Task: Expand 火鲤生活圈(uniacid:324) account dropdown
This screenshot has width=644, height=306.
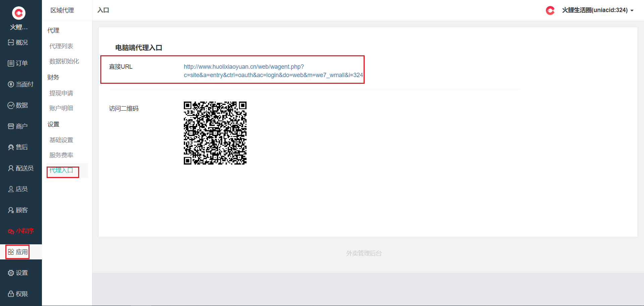Action: click(x=598, y=10)
